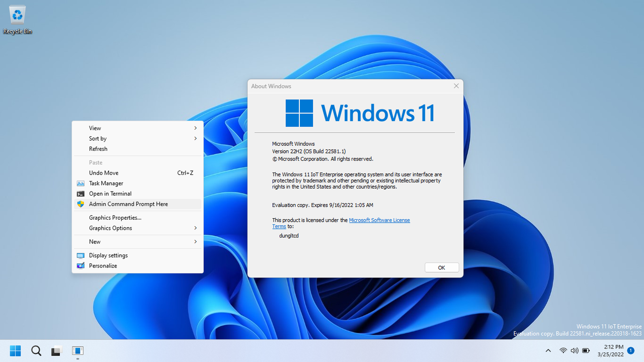The width and height of the screenshot is (644, 362).
Task: Click the Version 22H2 build text
Action: pyautogui.click(x=309, y=151)
